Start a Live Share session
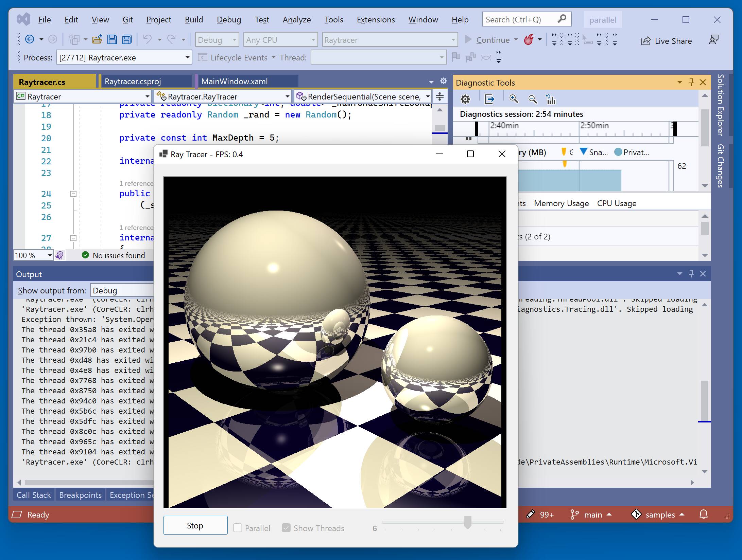Image resolution: width=742 pixels, height=560 pixels. tap(667, 41)
